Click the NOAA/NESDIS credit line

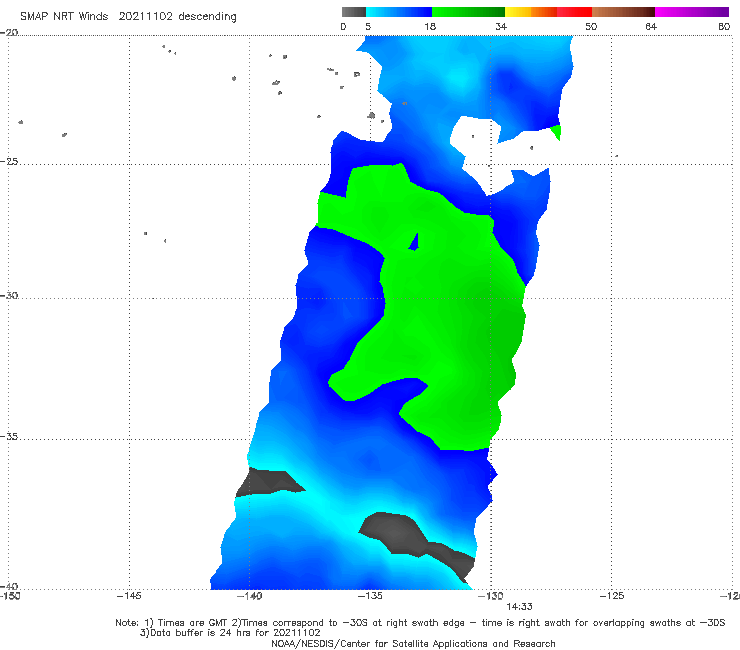point(413,643)
